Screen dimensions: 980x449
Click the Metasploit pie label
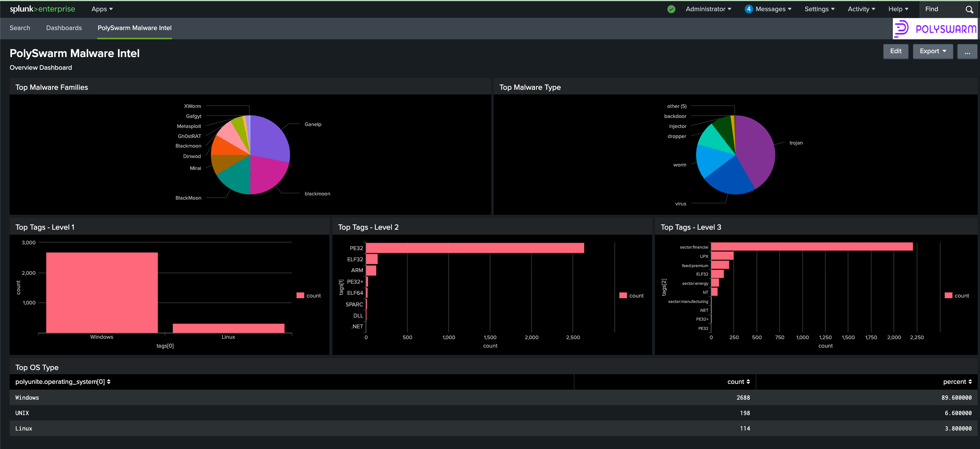pos(189,126)
